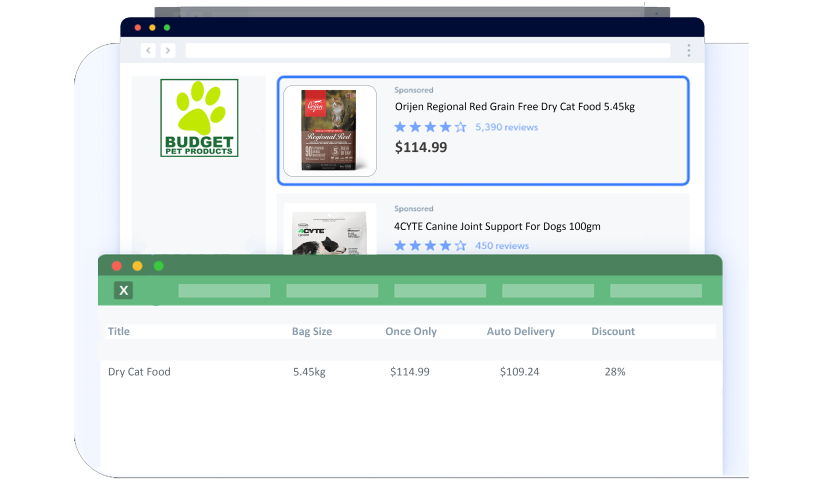823x480 pixels.
Task: Select the Dry Cat Food cell
Action: click(x=139, y=372)
